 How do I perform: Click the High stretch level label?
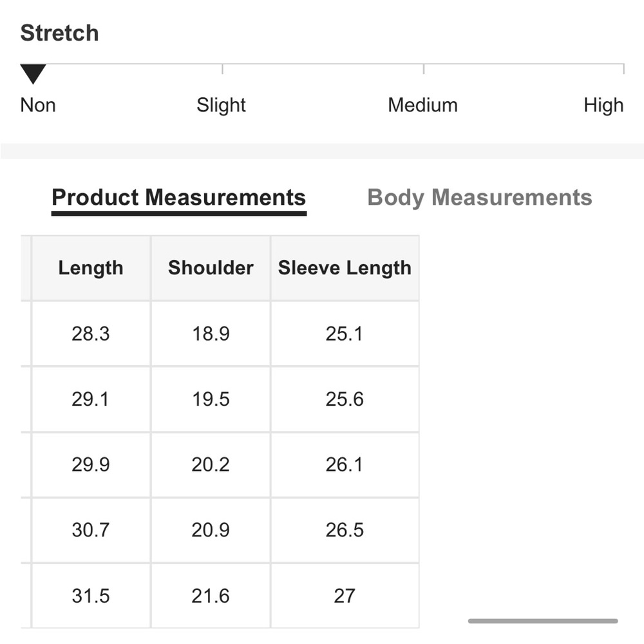[603, 105]
